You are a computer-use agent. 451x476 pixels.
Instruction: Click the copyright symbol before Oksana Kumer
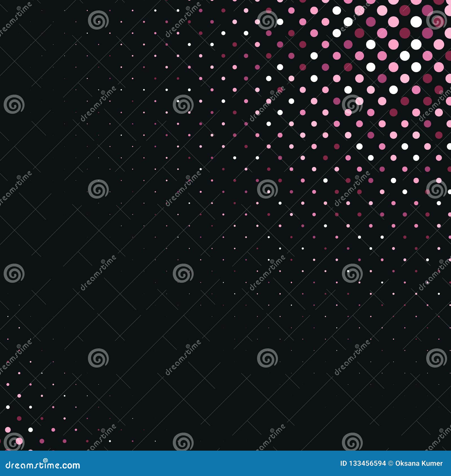point(390,464)
